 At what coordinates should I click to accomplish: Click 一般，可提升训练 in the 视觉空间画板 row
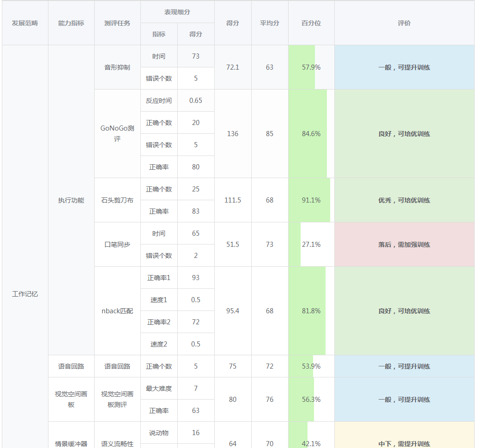pos(405,400)
